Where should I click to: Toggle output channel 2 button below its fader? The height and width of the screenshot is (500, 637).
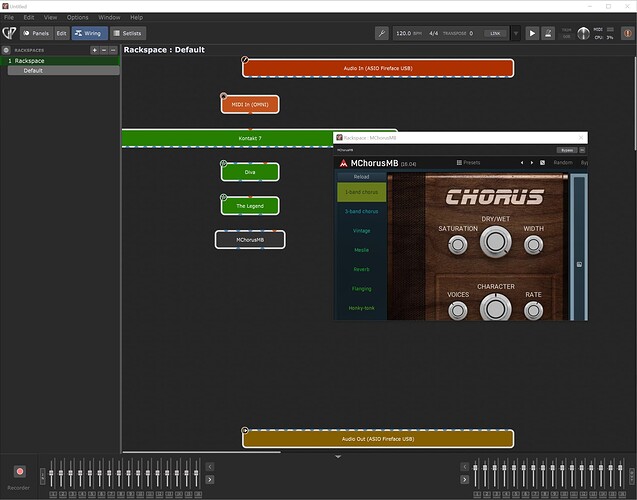pyautogui.click(x=487, y=494)
